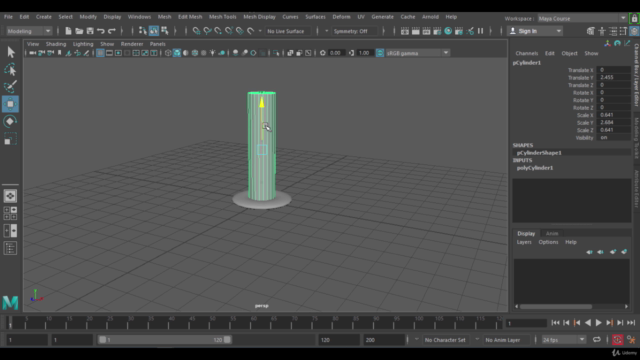The image size is (640, 360).
Task: Toggle Make Live surface magnet
Action: pyautogui.click(x=251, y=31)
